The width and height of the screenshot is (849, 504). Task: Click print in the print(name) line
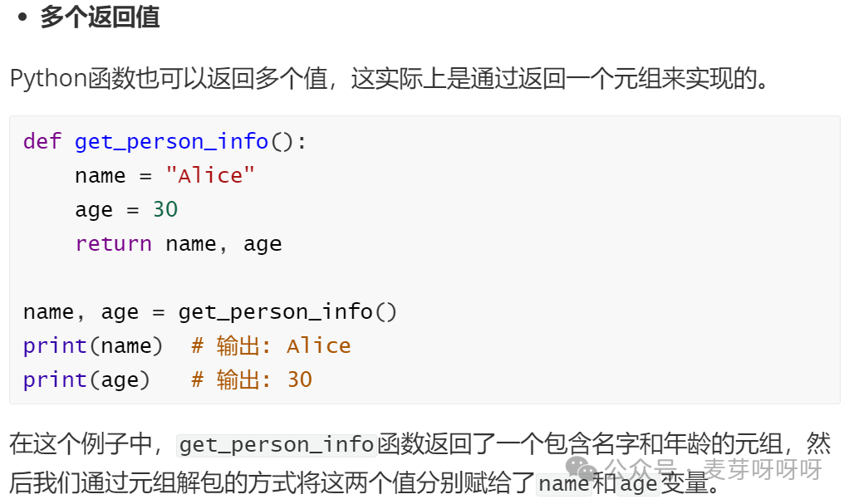(x=55, y=346)
